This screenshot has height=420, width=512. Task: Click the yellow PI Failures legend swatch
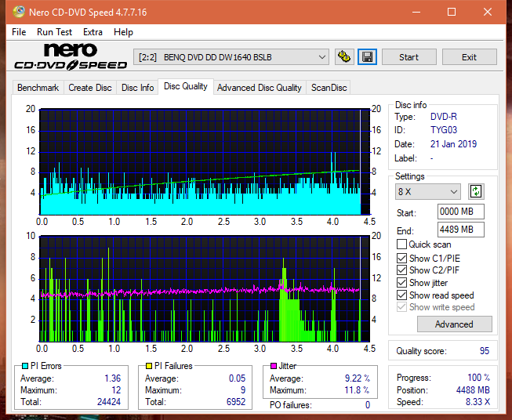149,366
